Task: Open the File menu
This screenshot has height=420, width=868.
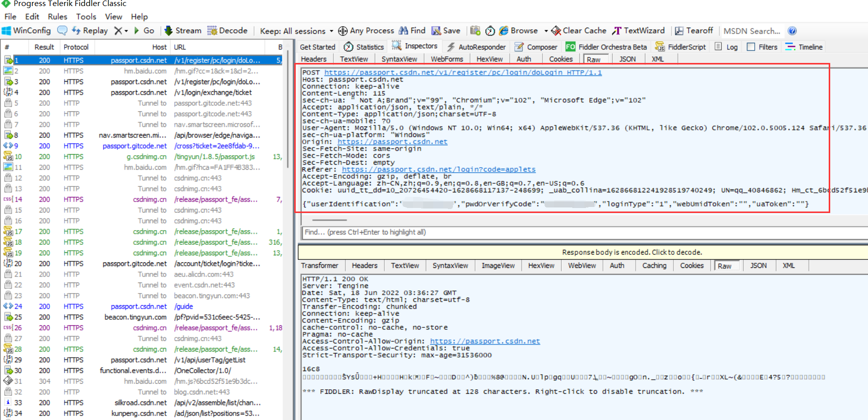Action: [10, 17]
